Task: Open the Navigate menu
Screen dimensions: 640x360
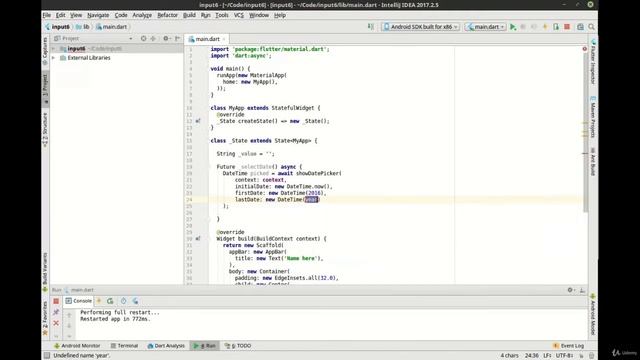Action: point(98,15)
